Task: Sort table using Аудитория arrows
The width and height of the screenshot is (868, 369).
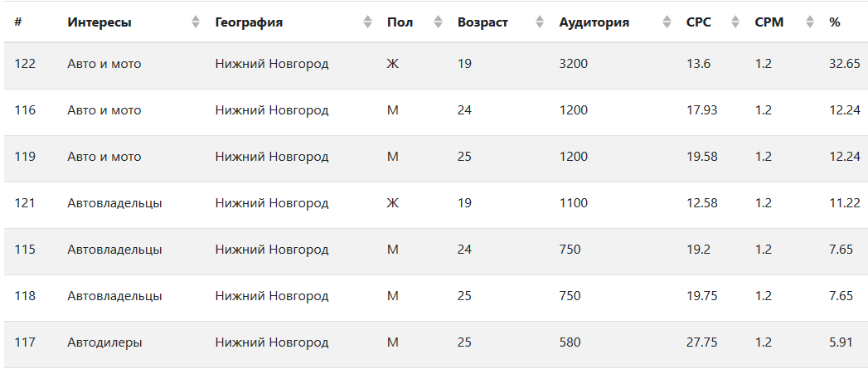Action: click(x=667, y=22)
